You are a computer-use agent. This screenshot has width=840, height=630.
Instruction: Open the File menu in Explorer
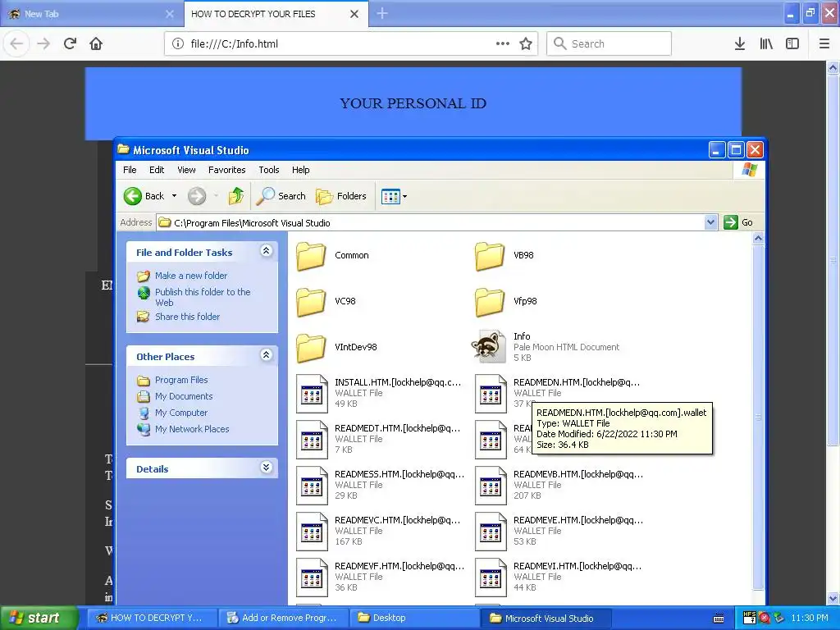[130, 170]
